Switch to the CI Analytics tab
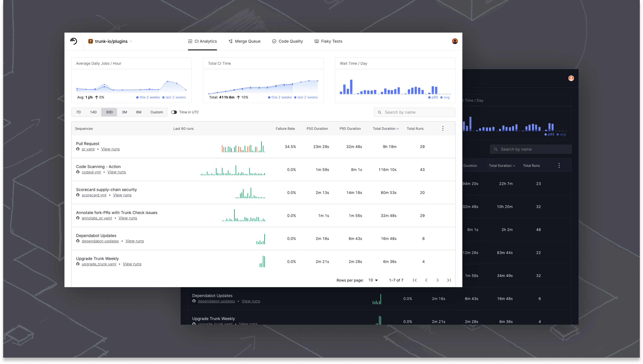643x364 pixels. coord(202,41)
